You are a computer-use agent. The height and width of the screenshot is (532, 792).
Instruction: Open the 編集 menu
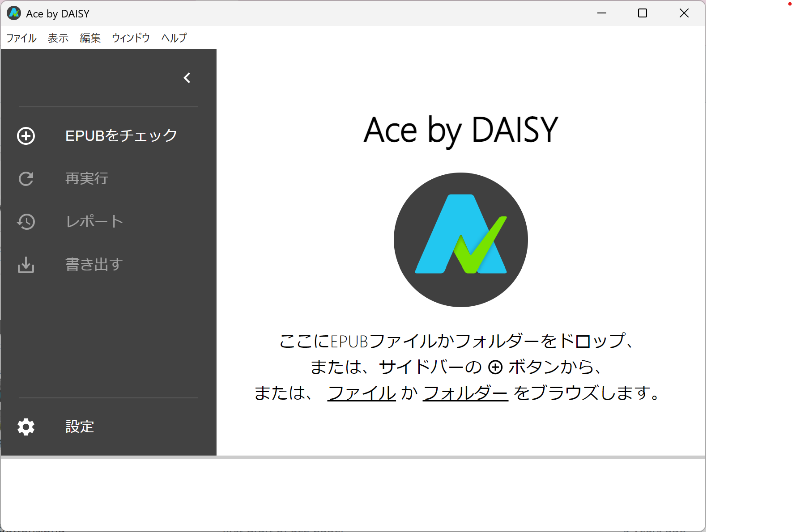pyautogui.click(x=90, y=38)
